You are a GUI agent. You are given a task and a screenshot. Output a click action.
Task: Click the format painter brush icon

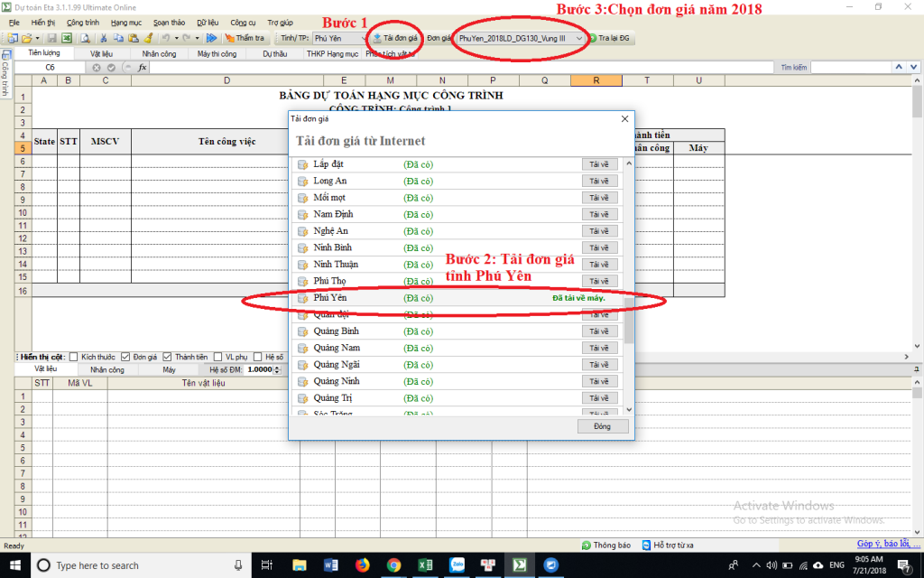148,38
